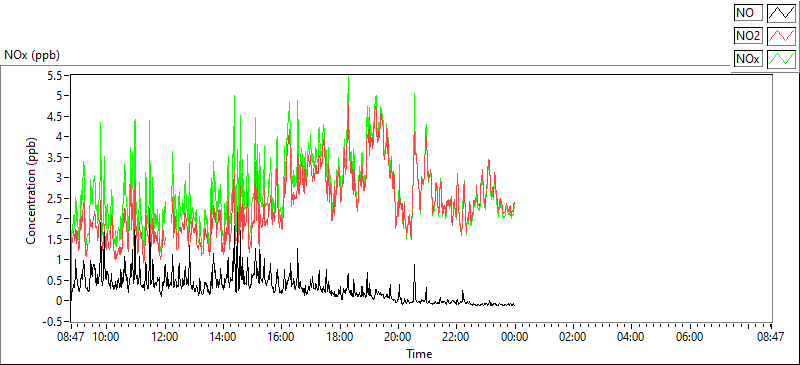Select the NO2 legend label

tap(748, 36)
